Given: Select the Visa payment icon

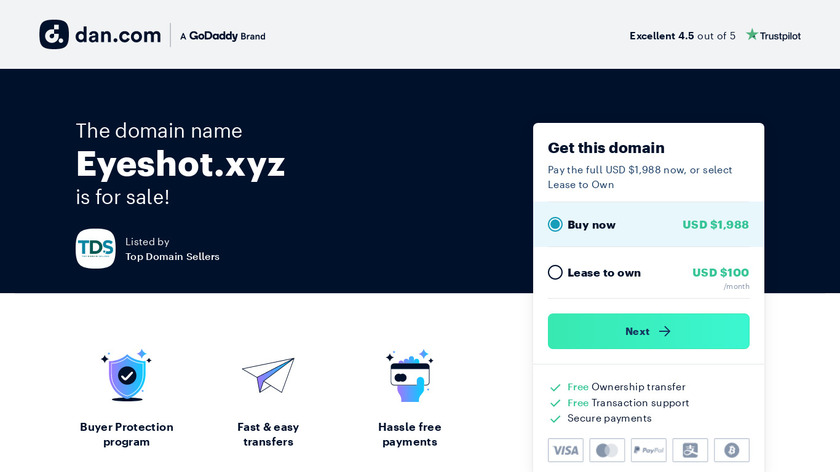Looking at the screenshot, I should (565, 450).
